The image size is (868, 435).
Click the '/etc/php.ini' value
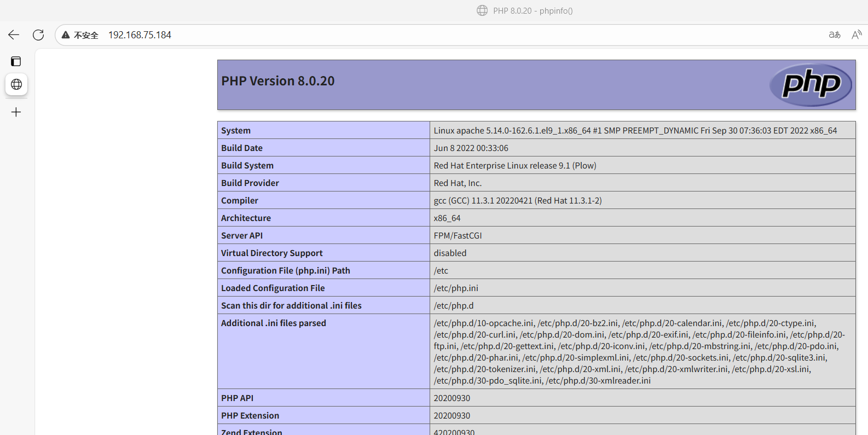click(456, 288)
